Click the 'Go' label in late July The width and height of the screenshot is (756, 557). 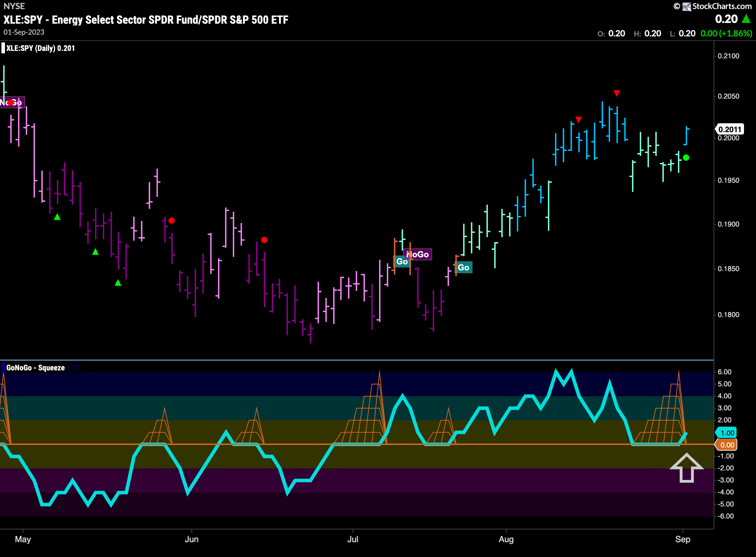click(463, 268)
